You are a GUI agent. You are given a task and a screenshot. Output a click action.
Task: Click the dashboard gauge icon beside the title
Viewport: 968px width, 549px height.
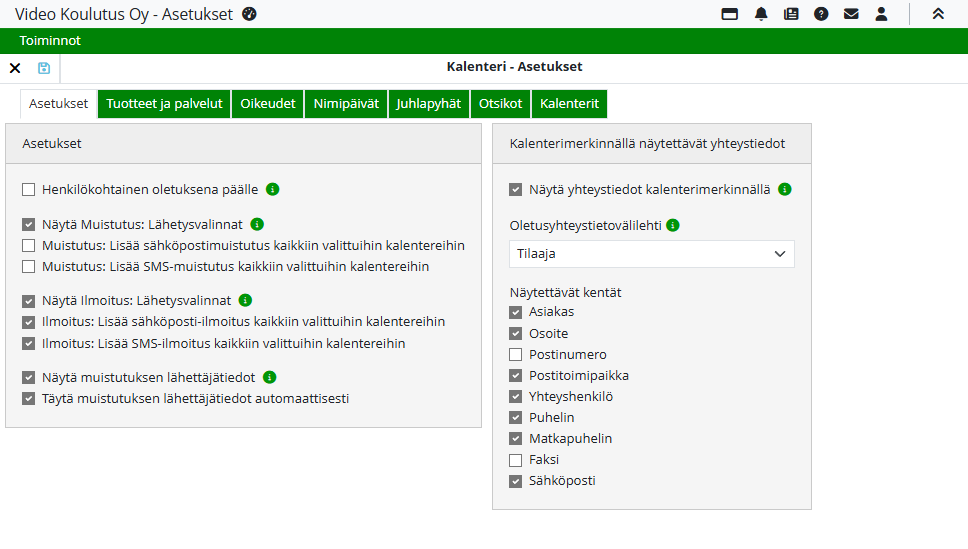(250, 14)
